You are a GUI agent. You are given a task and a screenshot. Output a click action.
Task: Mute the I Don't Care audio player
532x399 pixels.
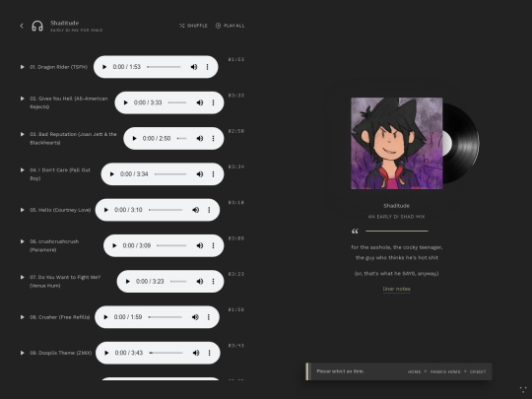[x=200, y=174]
